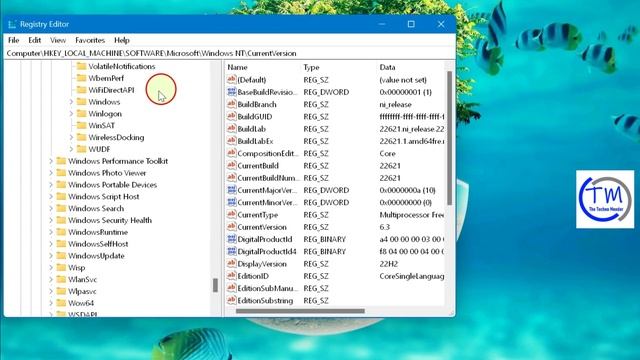Click the EditionID string value icon
The width and height of the screenshot is (640, 360).
click(231, 276)
